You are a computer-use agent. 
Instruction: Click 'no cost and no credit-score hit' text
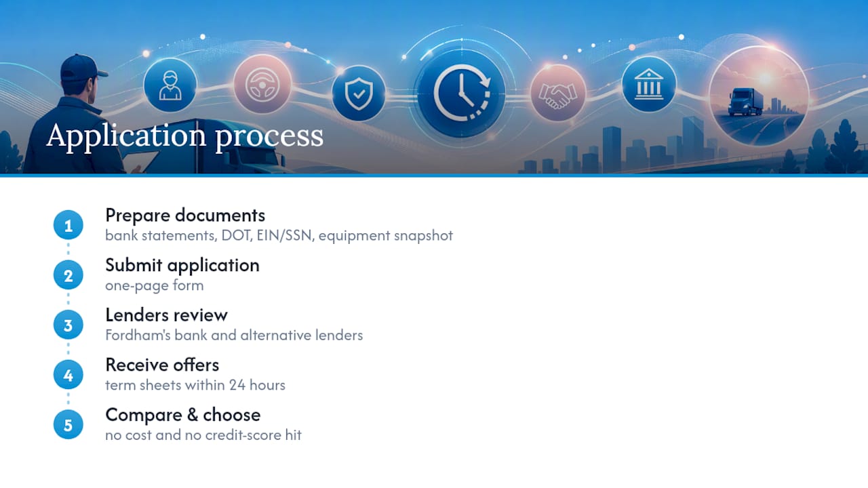203,434
